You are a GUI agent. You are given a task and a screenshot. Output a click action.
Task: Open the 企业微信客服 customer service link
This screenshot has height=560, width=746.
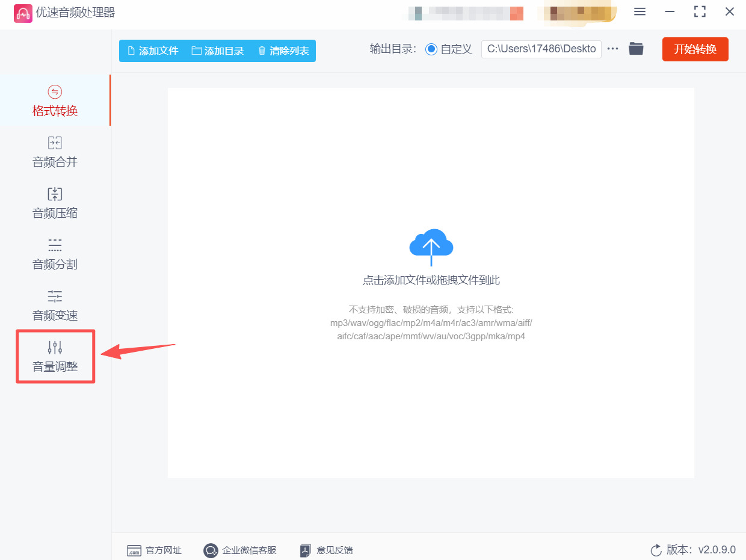tap(240, 550)
